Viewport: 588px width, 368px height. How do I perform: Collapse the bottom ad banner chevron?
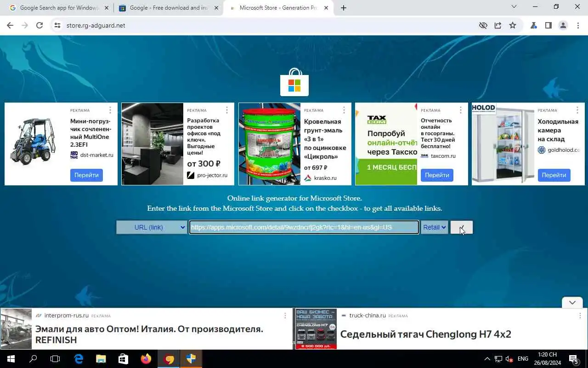point(572,303)
